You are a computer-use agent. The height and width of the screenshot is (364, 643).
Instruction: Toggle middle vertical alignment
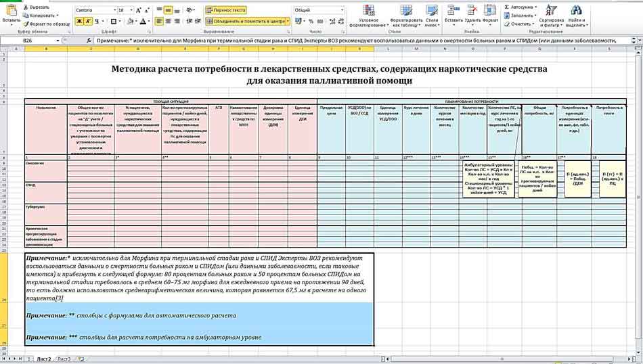click(x=168, y=10)
